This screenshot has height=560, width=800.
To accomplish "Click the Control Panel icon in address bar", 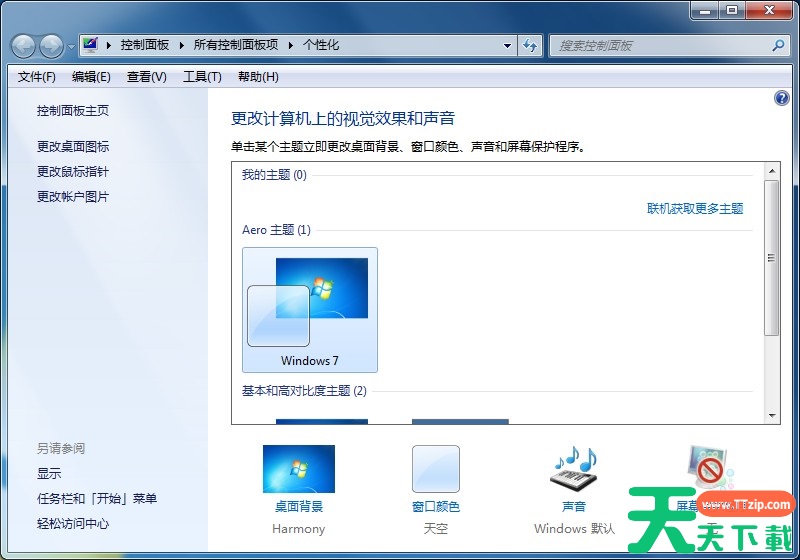I will (91, 45).
